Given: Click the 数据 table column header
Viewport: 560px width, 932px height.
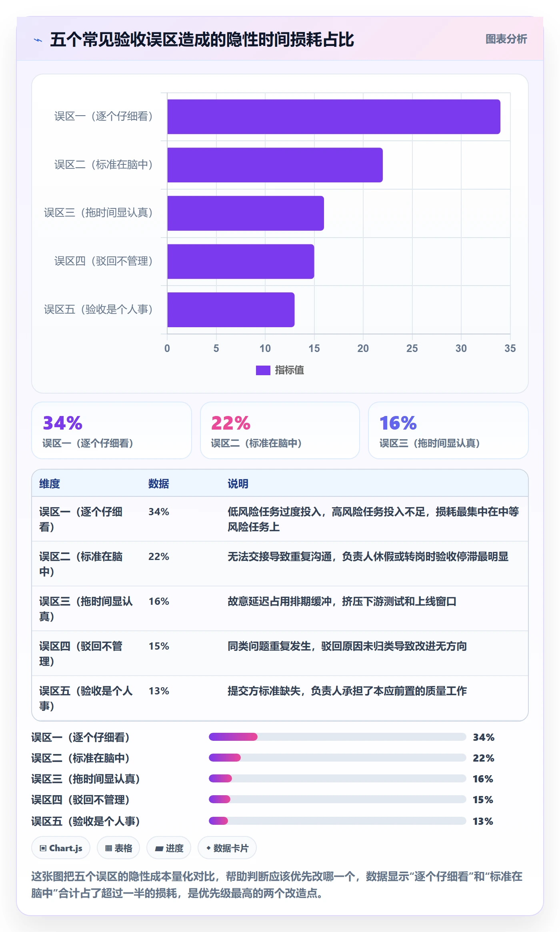Looking at the screenshot, I should pyautogui.click(x=159, y=484).
